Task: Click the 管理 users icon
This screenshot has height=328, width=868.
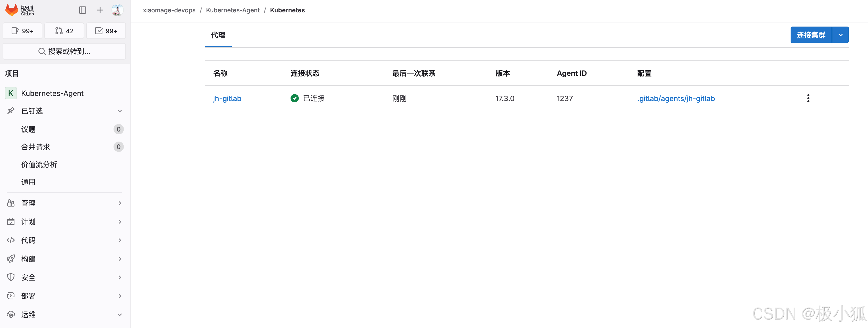Action: point(11,203)
